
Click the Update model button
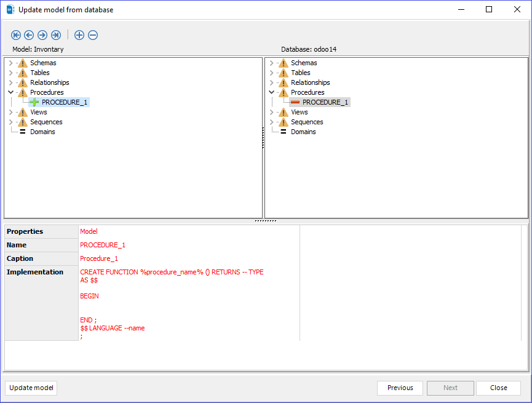(31, 388)
